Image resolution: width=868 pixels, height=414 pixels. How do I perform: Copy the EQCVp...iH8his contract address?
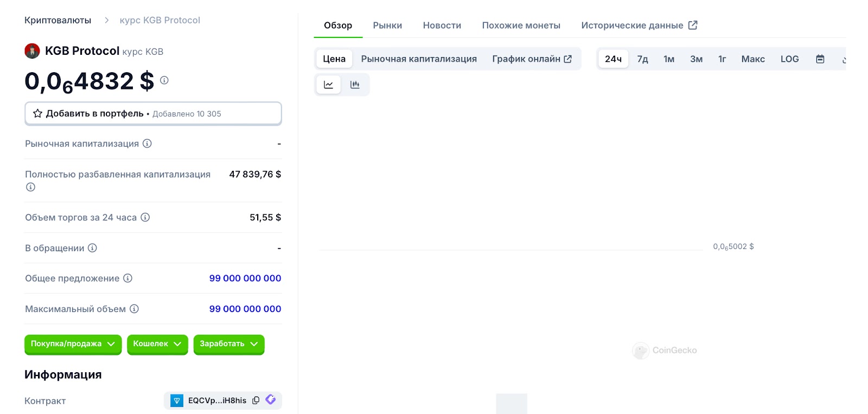coord(256,400)
